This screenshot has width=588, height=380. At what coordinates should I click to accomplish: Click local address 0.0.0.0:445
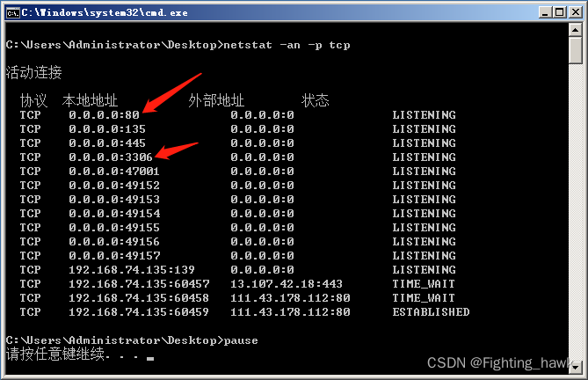(x=107, y=142)
